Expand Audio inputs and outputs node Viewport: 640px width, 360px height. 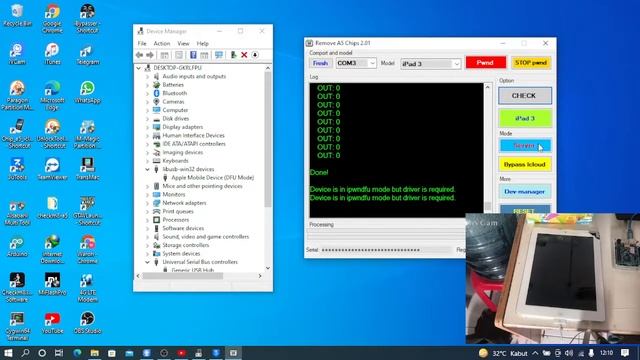coord(147,76)
